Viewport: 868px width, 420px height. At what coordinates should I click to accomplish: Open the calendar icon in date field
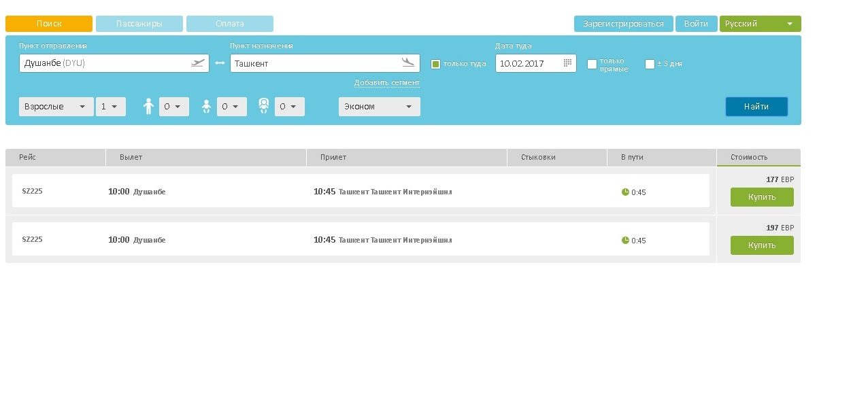(x=567, y=63)
